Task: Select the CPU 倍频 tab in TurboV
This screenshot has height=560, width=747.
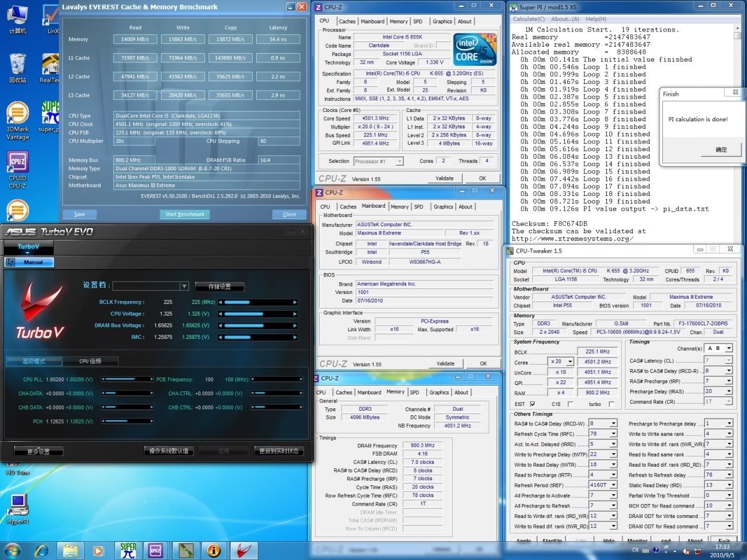Action: (x=90, y=361)
